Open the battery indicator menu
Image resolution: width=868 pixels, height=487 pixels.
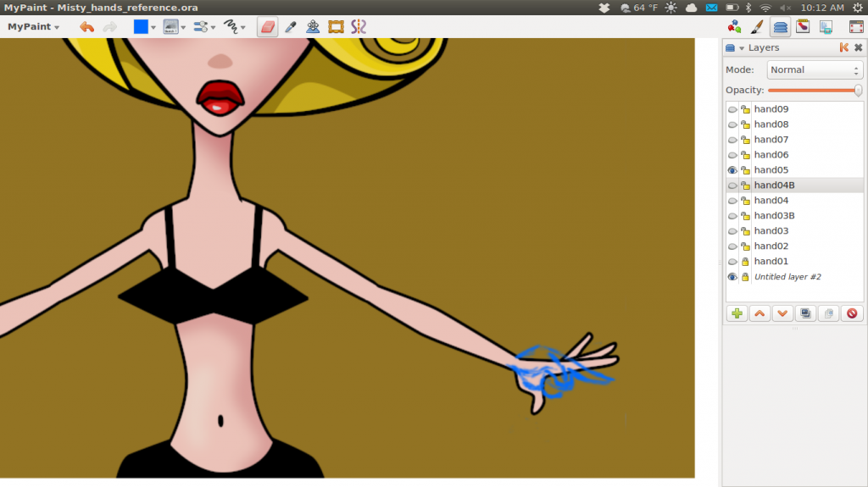732,8
